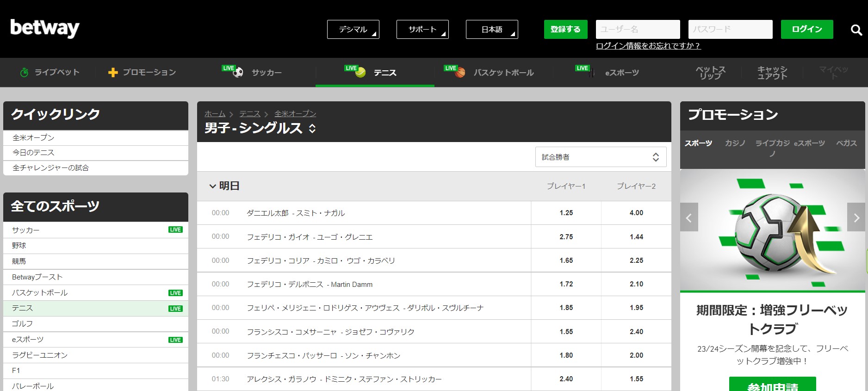Click LIVE badge beside サッカー in sidebar

pyautogui.click(x=175, y=230)
